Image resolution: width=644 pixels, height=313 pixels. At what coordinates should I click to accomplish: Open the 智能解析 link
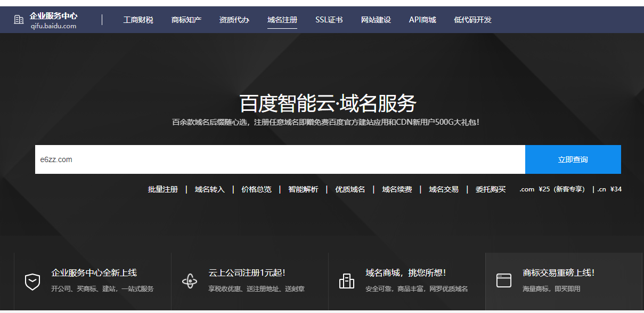coord(304,189)
